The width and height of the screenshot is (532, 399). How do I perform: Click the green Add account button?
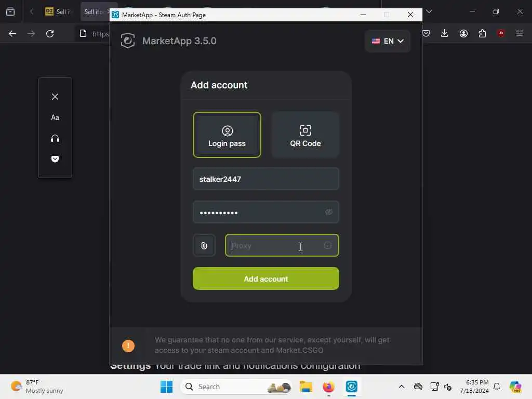(x=265, y=278)
